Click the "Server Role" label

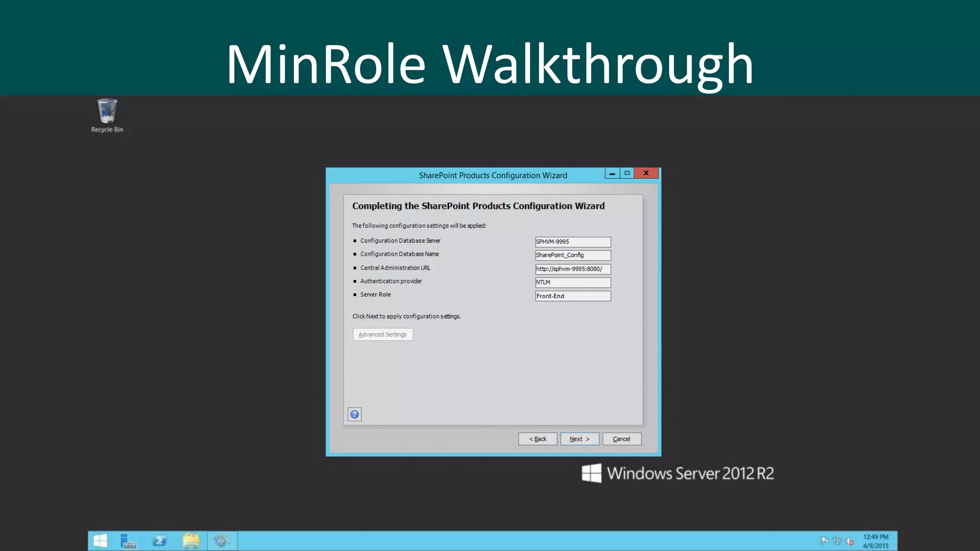376,295
